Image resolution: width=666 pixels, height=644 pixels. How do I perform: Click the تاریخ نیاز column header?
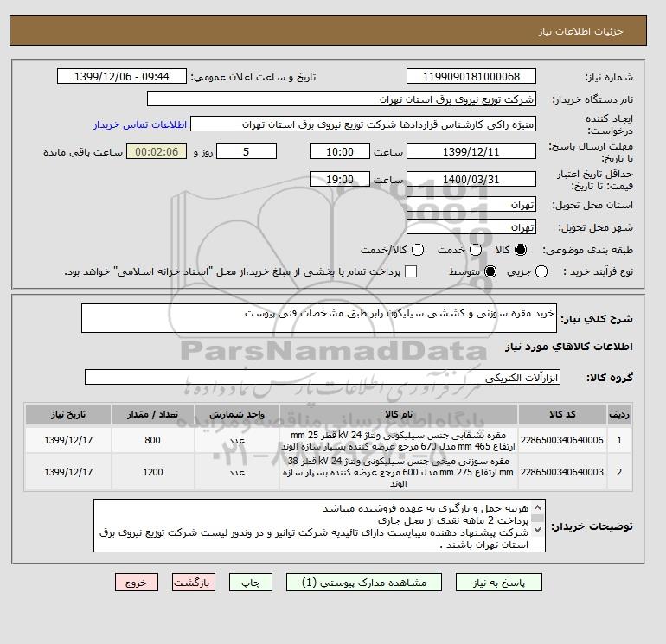tap(68, 414)
